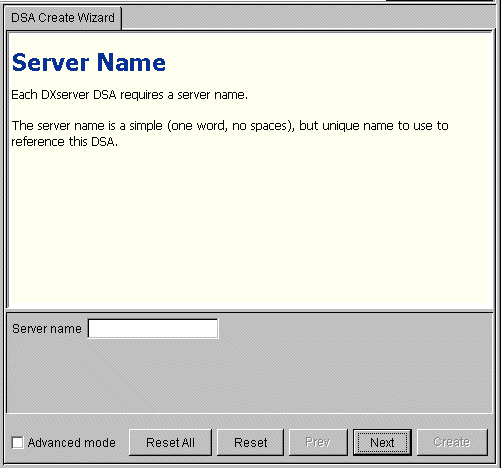Click the Reset button

250,443
